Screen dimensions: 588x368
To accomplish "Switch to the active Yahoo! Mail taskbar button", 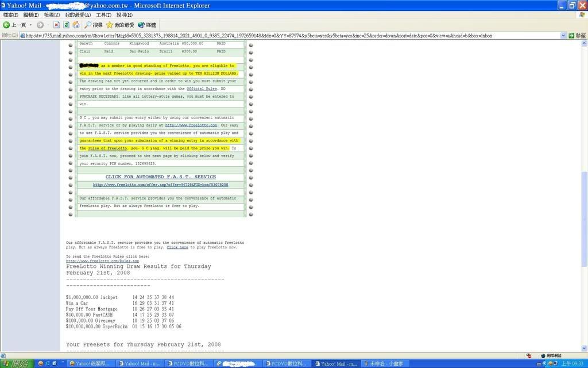I will (335, 363).
